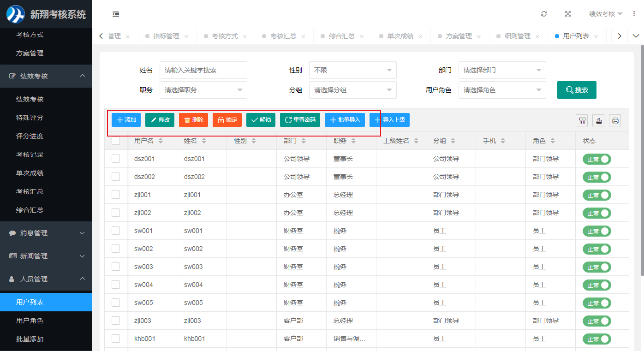Check the select-all checkbox in table header

coord(116,141)
